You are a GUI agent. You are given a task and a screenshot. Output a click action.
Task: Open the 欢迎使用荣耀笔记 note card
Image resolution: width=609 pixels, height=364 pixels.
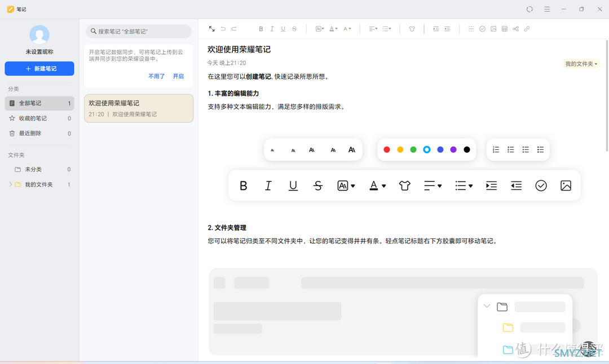pyautogui.click(x=139, y=108)
